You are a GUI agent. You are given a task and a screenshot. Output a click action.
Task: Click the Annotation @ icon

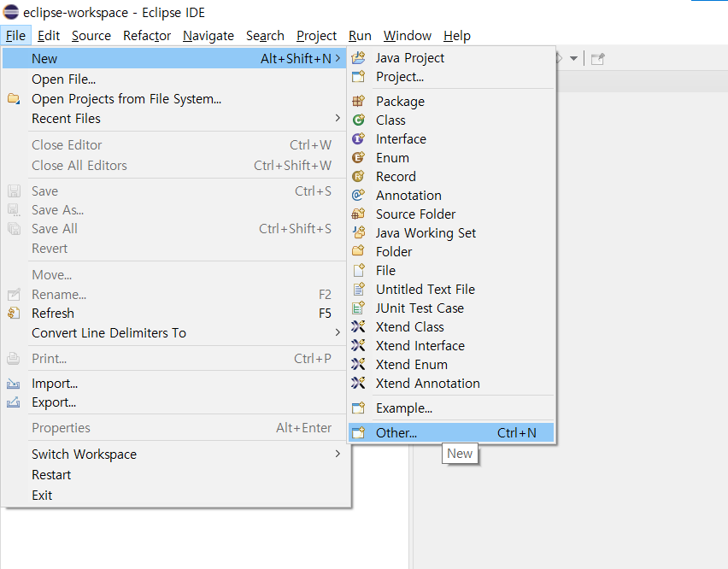[358, 196]
